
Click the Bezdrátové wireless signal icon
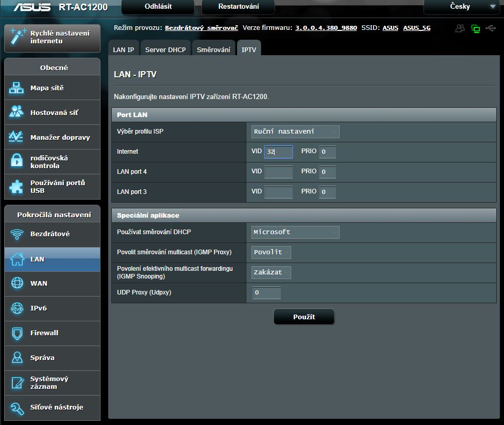(x=16, y=234)
